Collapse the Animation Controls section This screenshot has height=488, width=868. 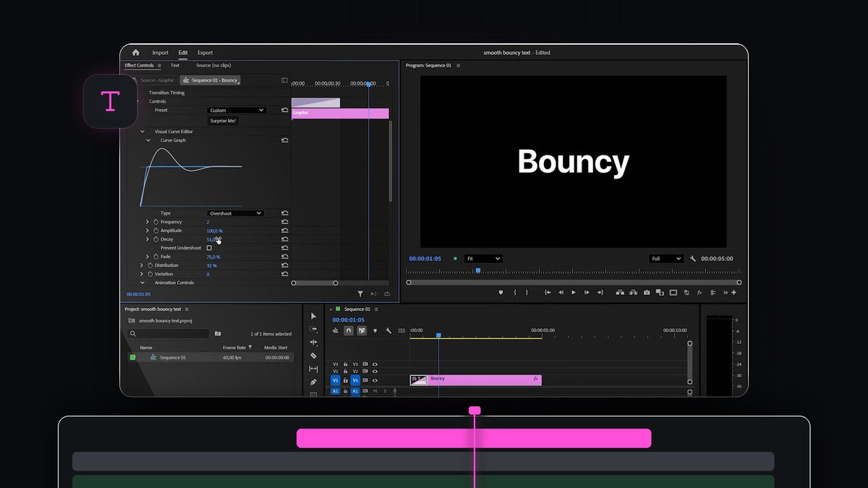[x=142, y=283]
